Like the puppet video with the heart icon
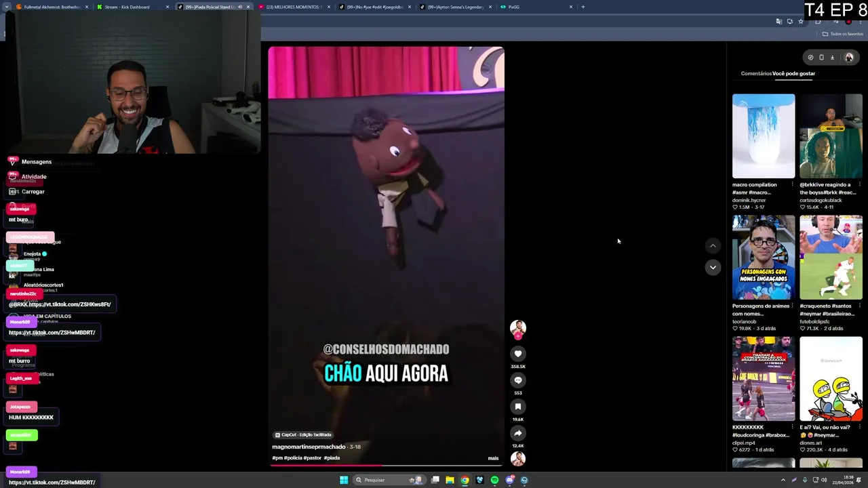Image resolution: width=868 pixels, height=488 pixels. click(517, 354)
